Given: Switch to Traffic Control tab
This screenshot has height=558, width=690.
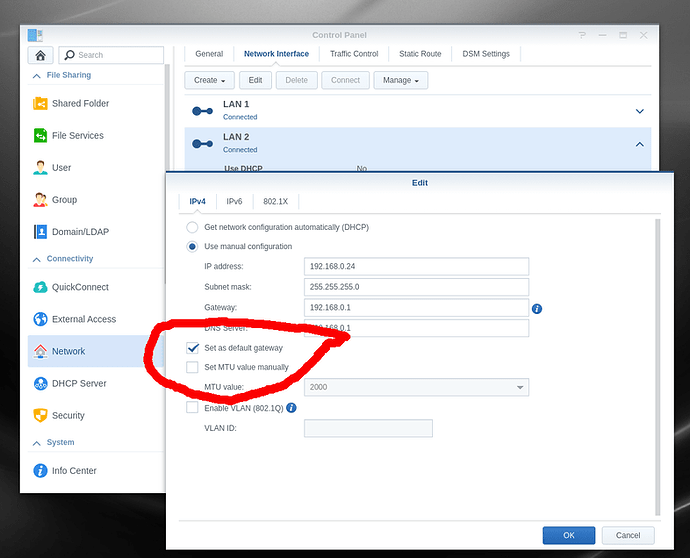Looking at the screenshot, I should pos(354,54).
